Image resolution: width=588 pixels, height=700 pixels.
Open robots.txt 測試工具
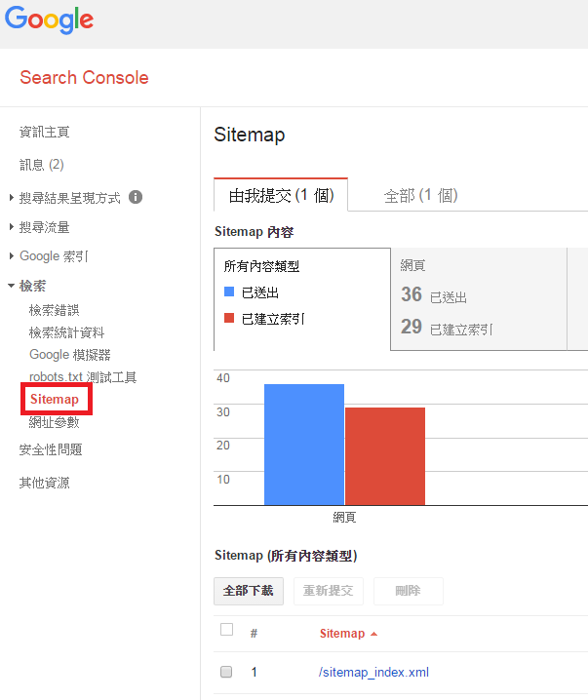(83, 377)
